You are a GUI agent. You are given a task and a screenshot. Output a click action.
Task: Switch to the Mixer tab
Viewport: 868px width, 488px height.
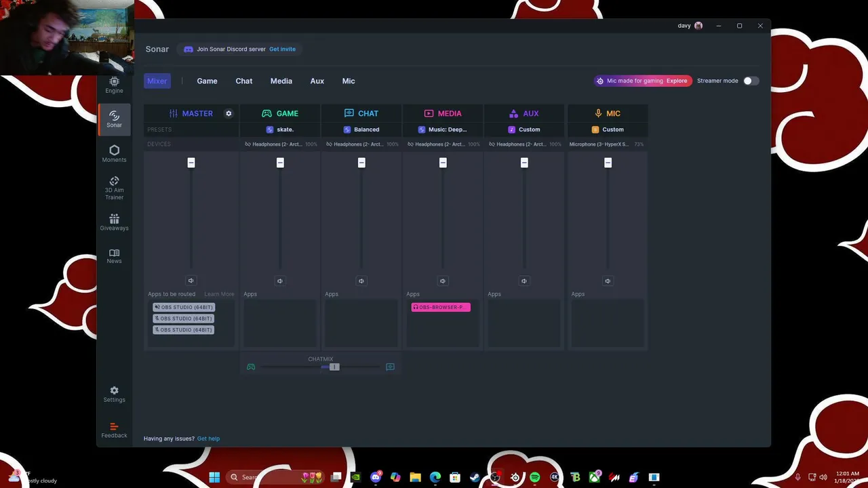tap(157, 81)
